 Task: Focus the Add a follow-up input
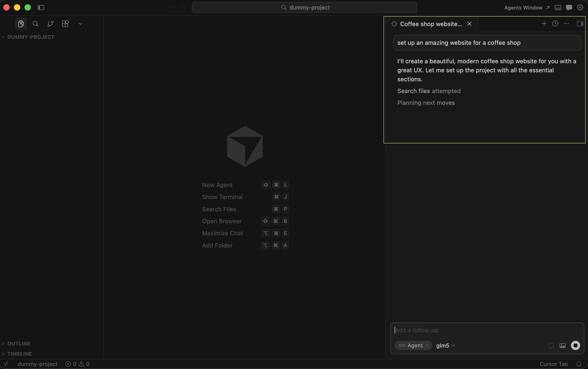(487, 330)
